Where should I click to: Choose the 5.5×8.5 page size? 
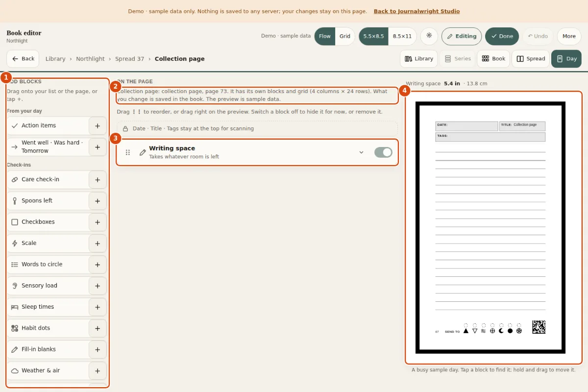tap(373, 36)
